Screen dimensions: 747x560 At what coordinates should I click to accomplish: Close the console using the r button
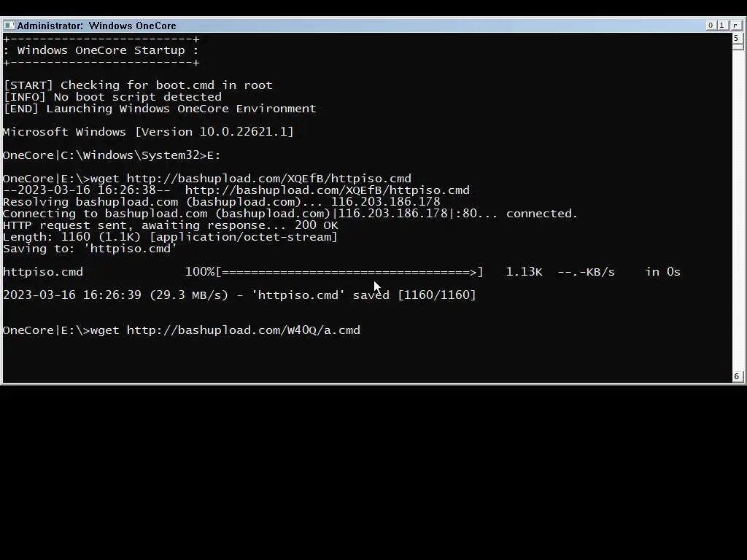coord(735,26)
